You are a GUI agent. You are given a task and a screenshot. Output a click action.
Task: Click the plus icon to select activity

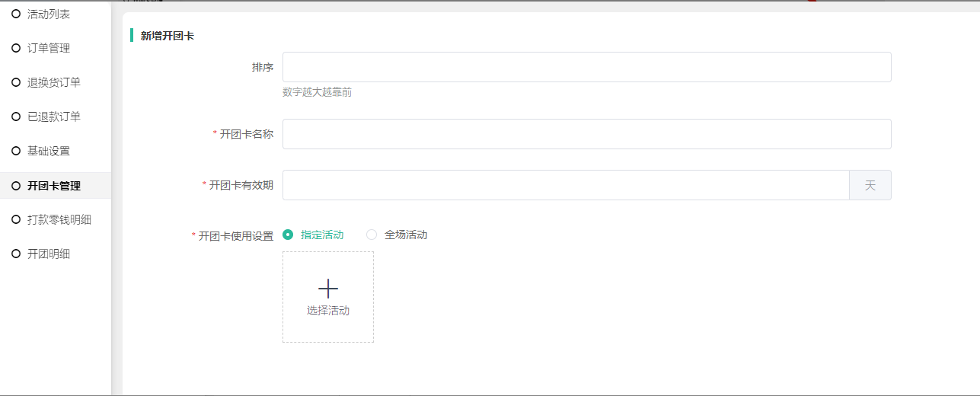click(328, 289)
